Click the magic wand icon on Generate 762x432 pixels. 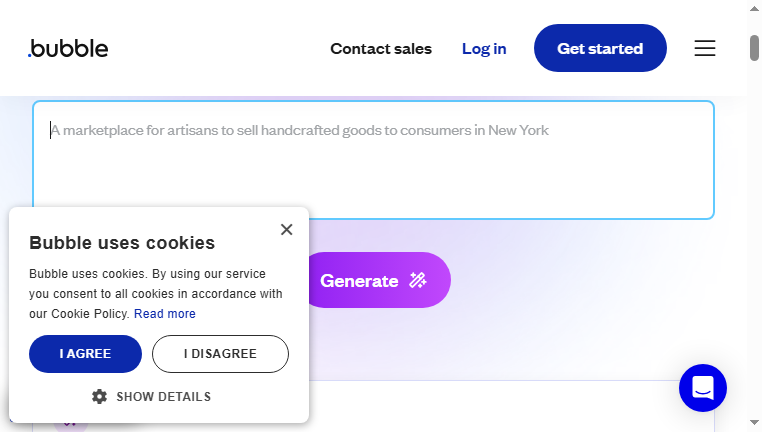417,280
